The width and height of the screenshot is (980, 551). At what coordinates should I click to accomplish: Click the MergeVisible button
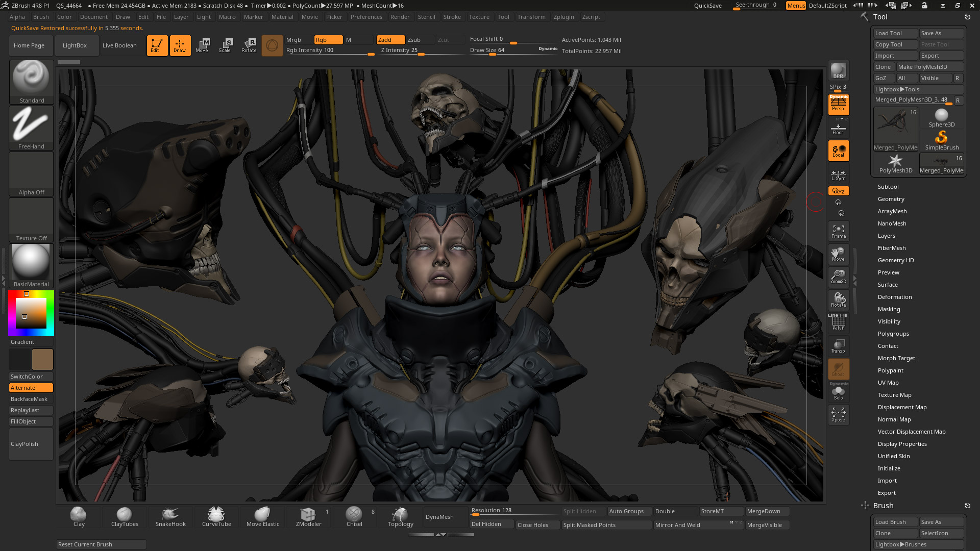click(x=767, y=525)
